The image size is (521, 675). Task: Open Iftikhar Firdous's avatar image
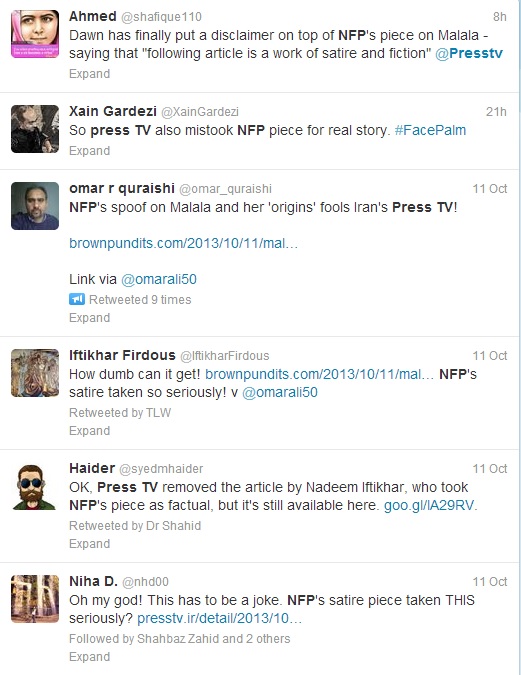(x=35, y=373)
